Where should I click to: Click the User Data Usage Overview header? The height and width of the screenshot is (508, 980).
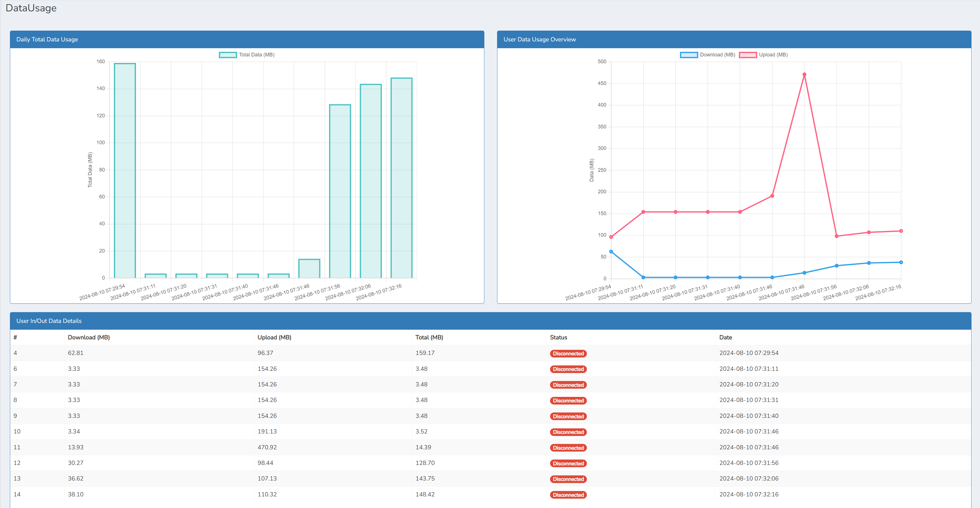(x=540, y=39)
